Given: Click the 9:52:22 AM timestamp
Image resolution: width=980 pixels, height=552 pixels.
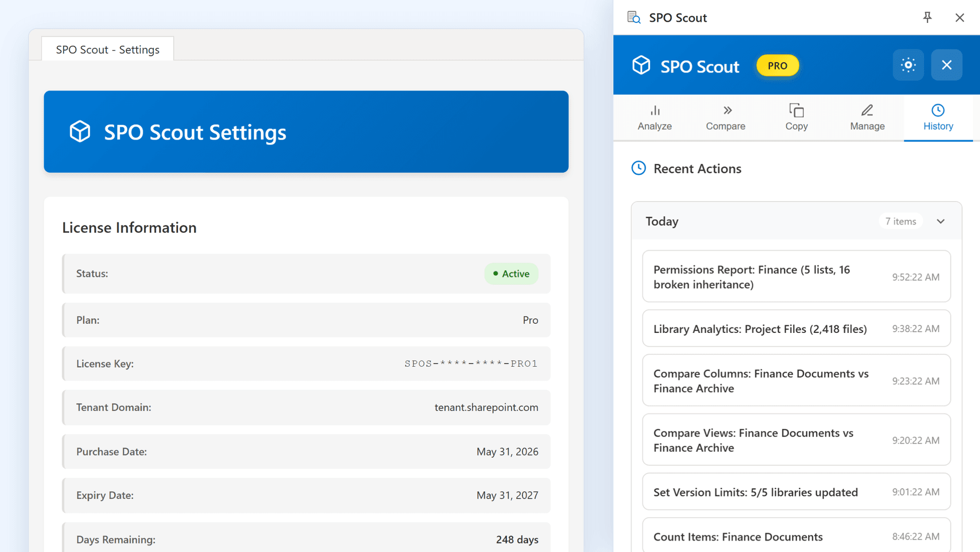Looking at the screenshot, I should (916, 277).
